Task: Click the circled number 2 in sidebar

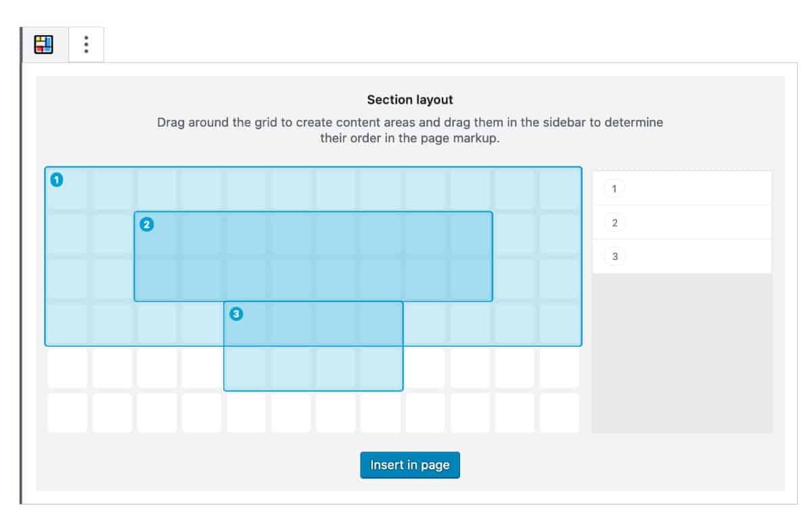Action: tap(614, 223)
